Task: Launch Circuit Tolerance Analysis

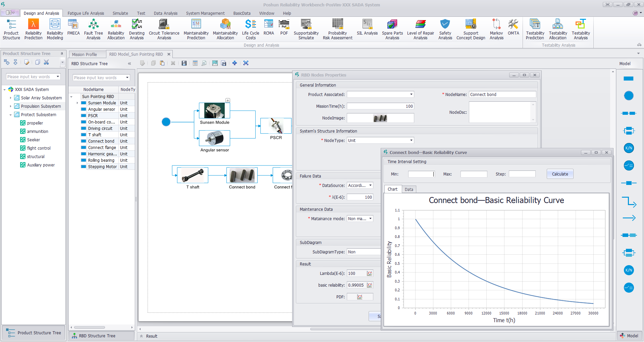Action: tap(164, 30)
